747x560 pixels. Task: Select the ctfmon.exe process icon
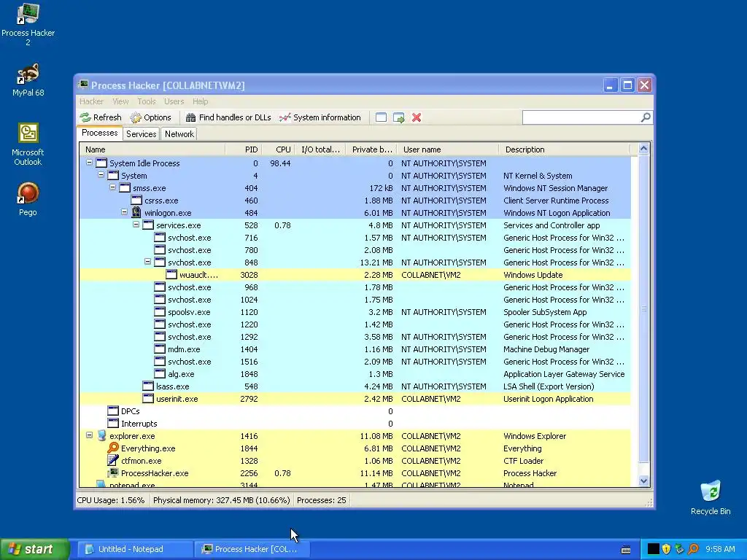click(x=113, y=461)
